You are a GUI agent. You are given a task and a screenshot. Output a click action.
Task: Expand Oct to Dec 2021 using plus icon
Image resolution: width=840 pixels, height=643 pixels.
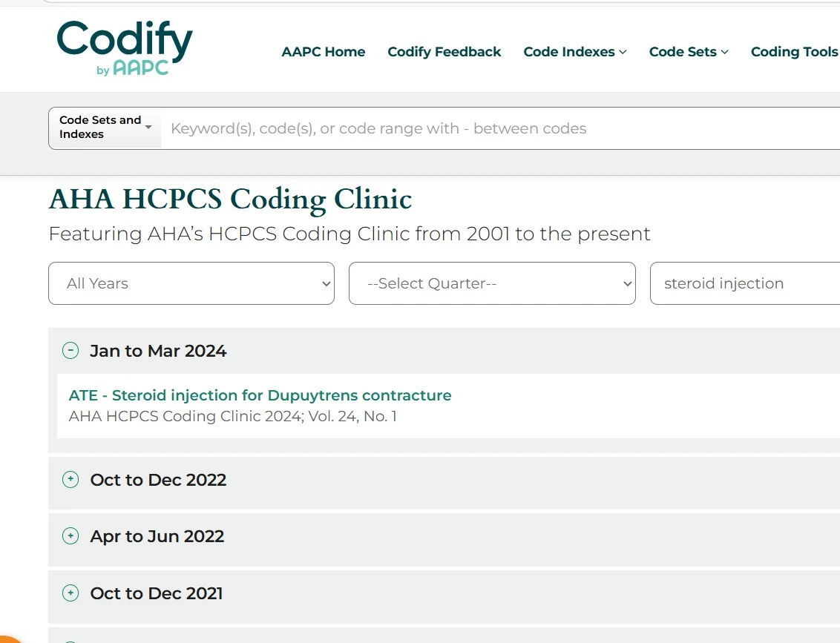(70, 593)
